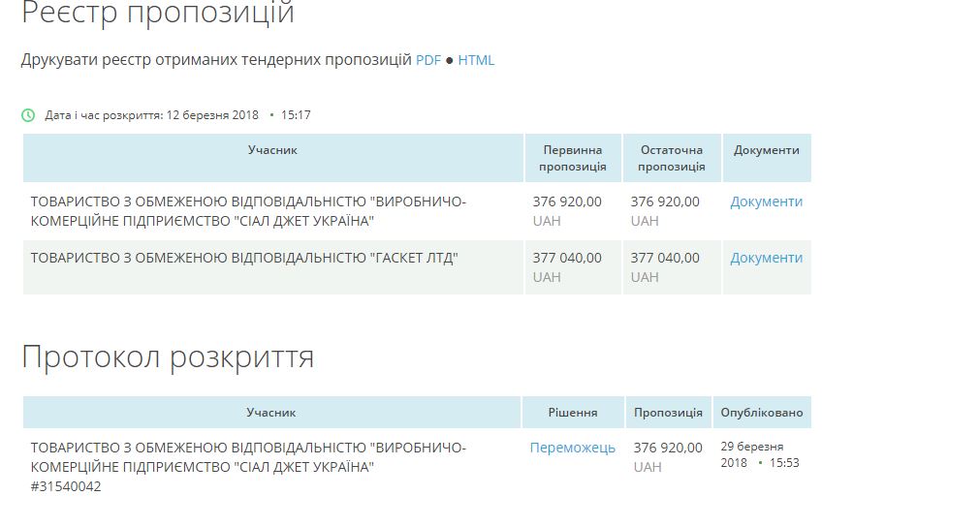
Task: Click the 377 040,00 initial proposal amount
Action: click(x=567, y=258)
